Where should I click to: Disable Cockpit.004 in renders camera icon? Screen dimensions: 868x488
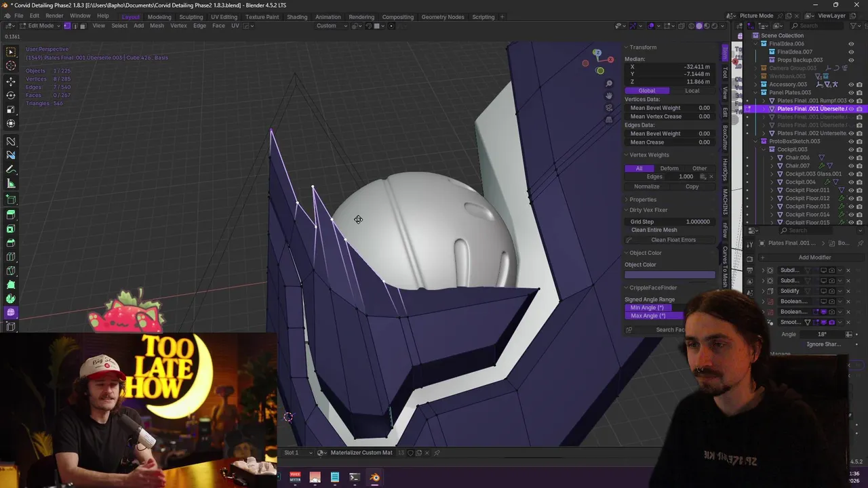(x=859, y=182)
